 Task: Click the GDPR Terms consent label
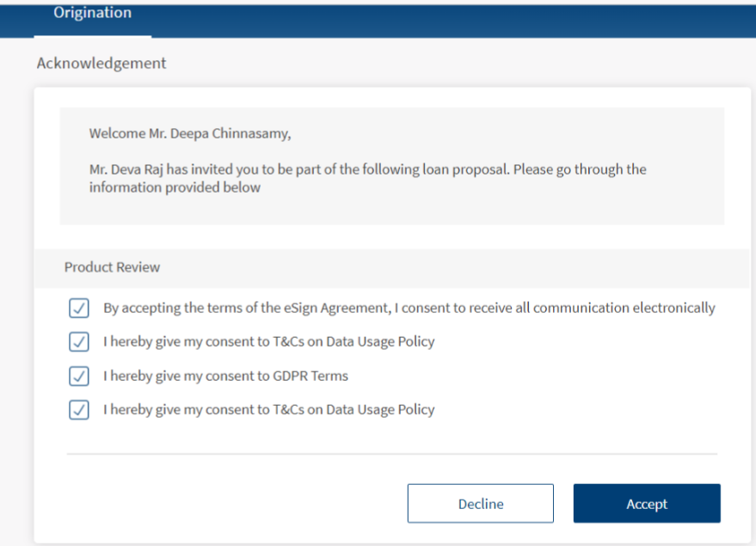pos(225,376)
